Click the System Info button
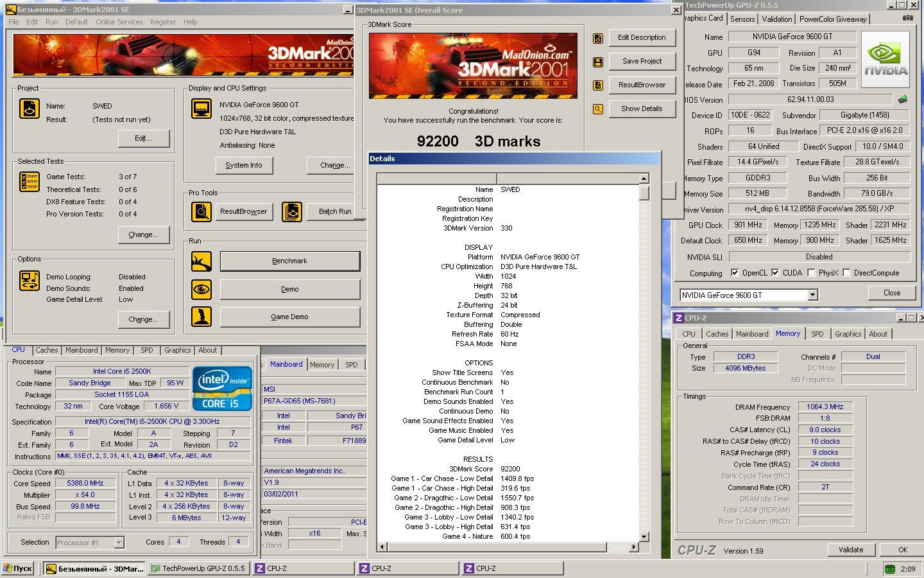Viewport: 924px width, 578px height. pyautogui.click(x=244, y=165)
